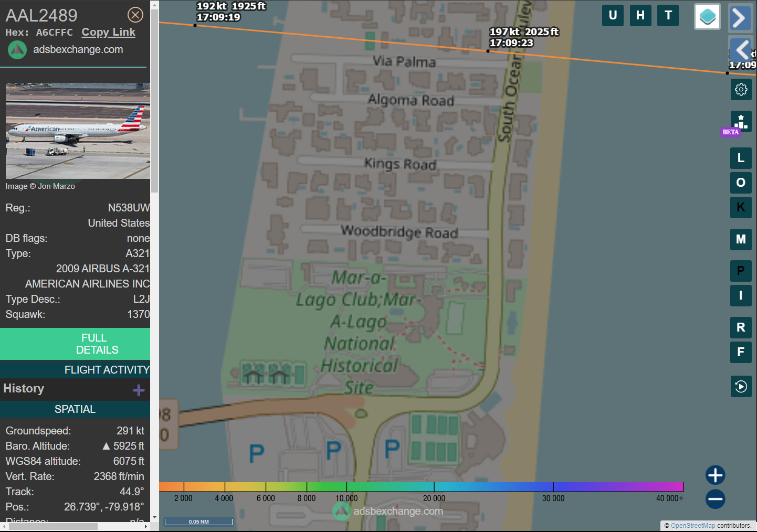Click the track point labeled 17:09:19

(x=195, y=25)
